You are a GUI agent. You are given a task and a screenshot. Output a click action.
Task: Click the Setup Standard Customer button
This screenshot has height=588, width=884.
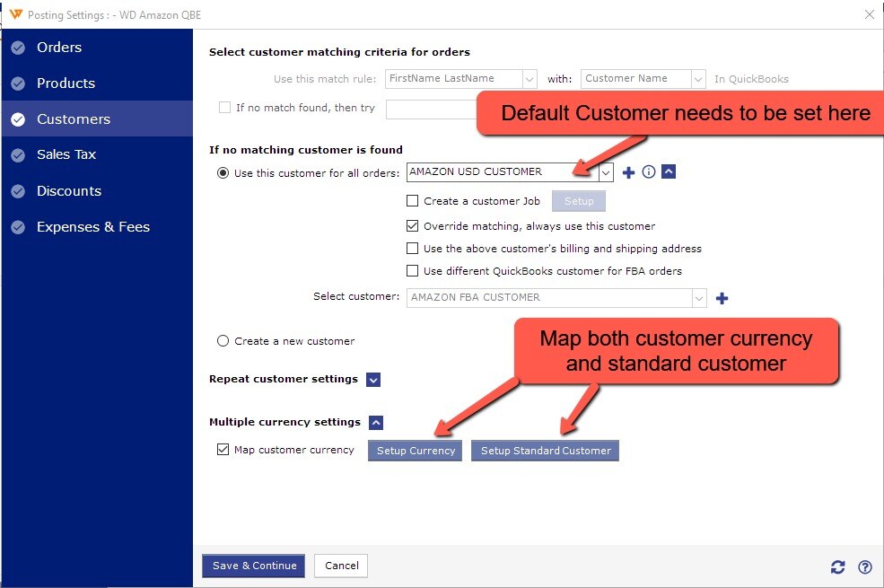point(545,451)
